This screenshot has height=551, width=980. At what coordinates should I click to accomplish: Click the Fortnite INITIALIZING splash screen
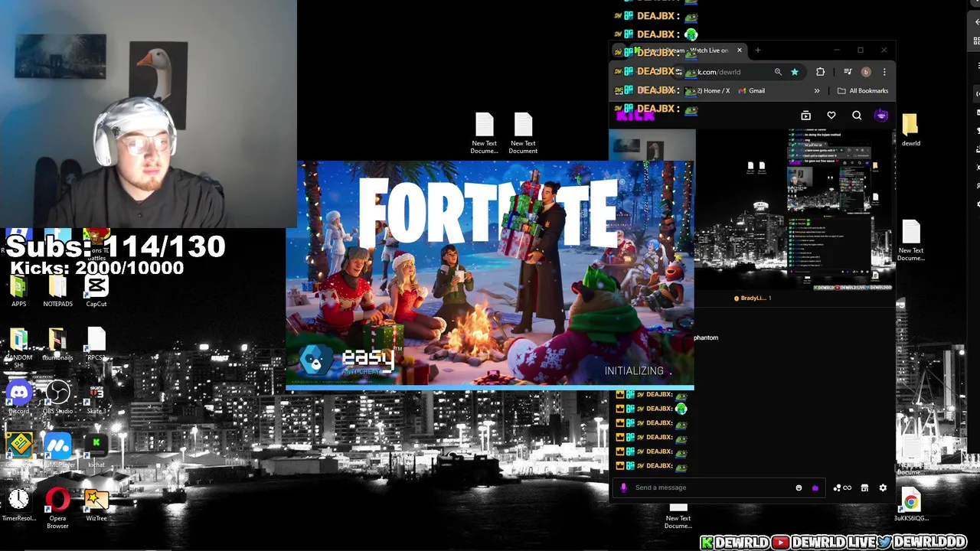pos(490,275)
